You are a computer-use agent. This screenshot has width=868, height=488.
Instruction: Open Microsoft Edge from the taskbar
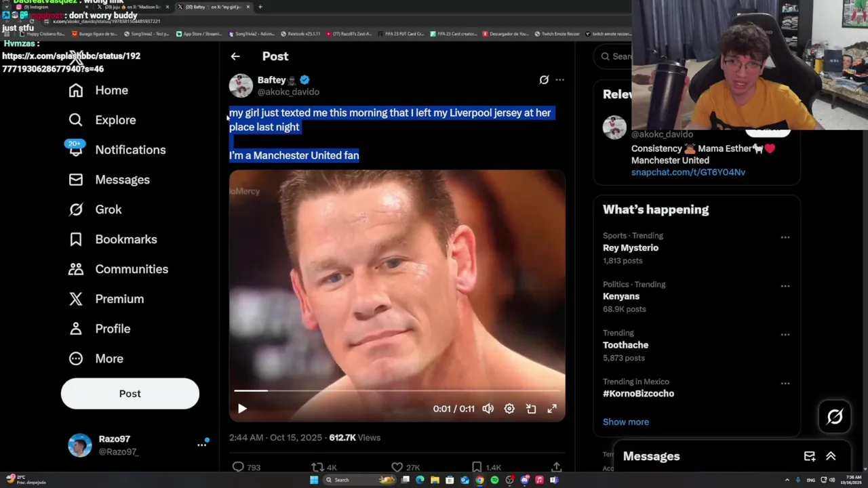pos(420,480)
